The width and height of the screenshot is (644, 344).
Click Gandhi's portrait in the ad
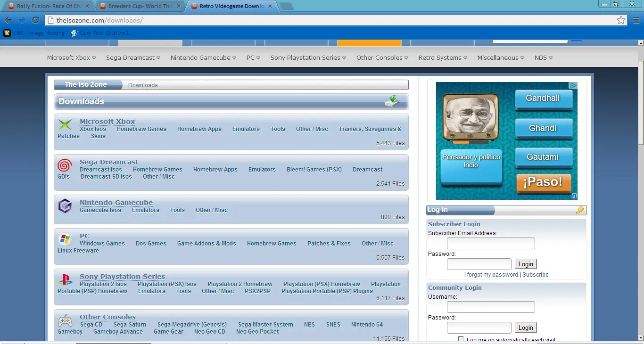pyautogui.click(x=471, y=118)
